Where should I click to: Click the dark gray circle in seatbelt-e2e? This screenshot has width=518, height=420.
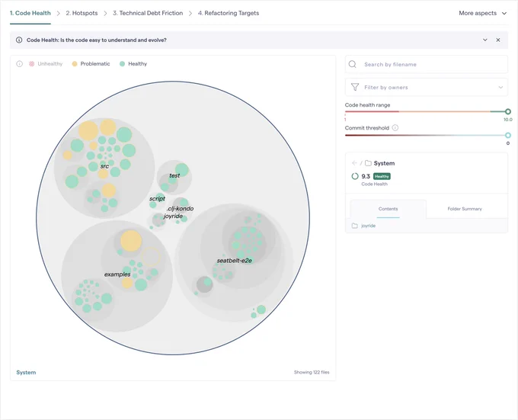pos(204,284)
